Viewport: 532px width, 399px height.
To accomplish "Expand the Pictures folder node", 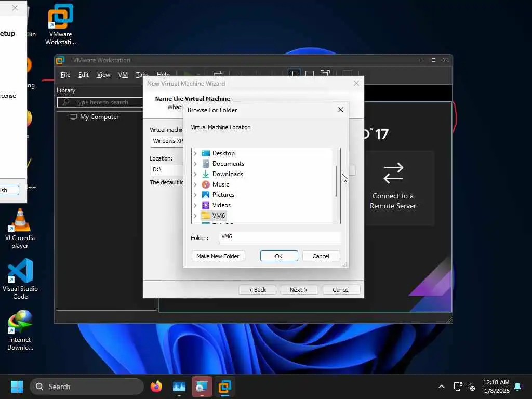I will click(195, 195).
